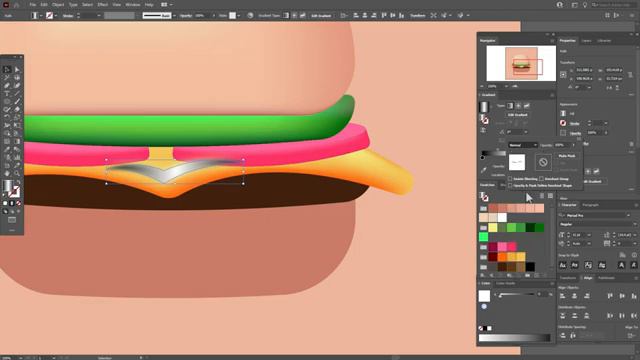Open stroke weight dropdown in Properties Appearance

pyautogui.click(x=606, y=123)
